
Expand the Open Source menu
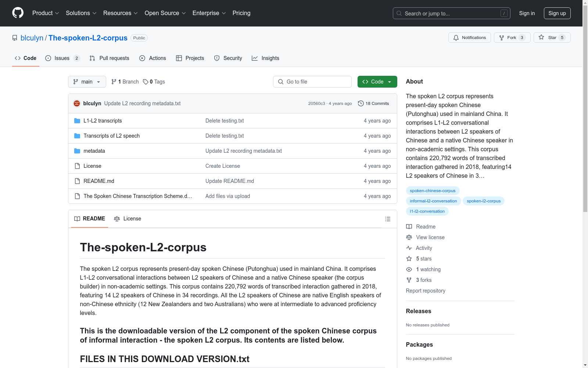click(165, 13)
